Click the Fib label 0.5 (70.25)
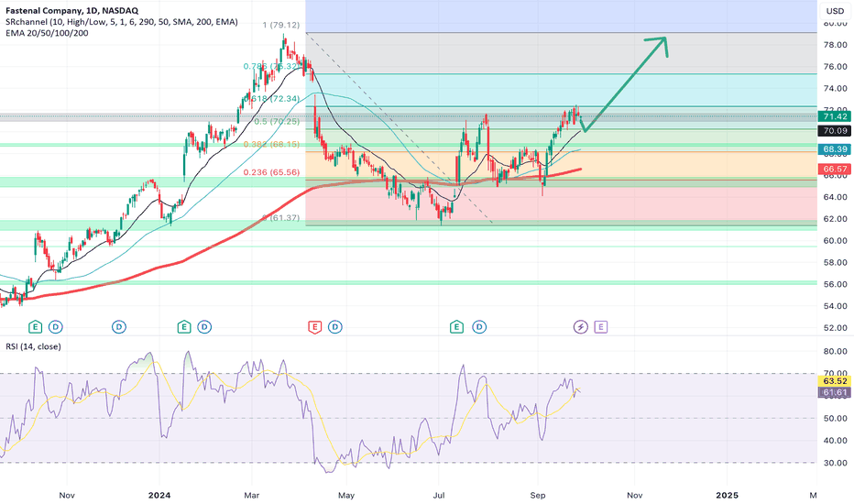Screen dimensions: 854x504 (x=277, y=122)
